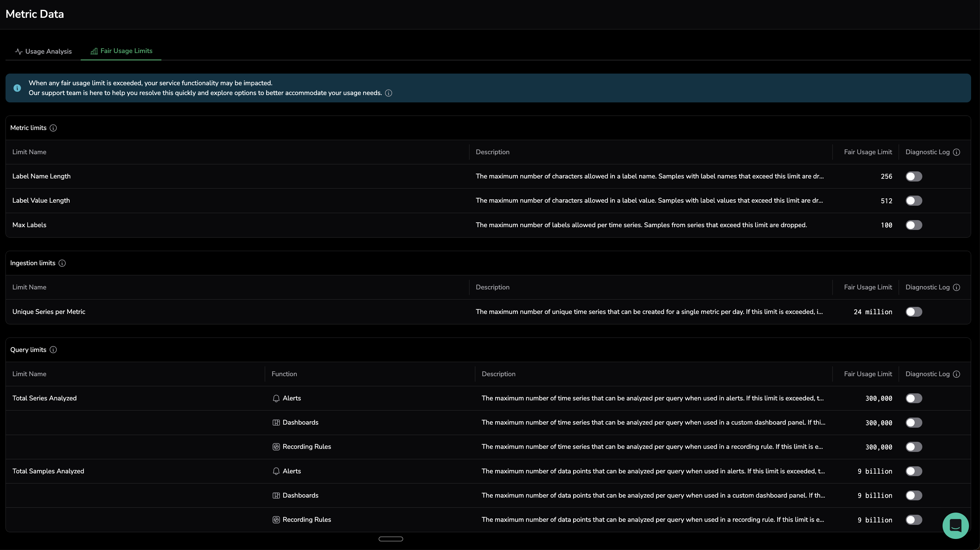
Task: Click the info icon next to Metric limits
Action: coord(53,128)
